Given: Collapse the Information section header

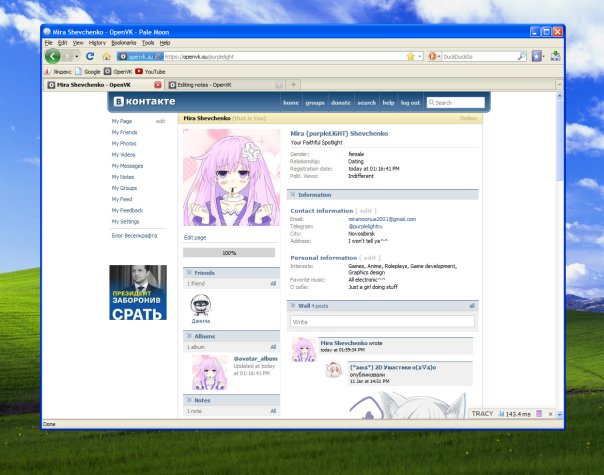Looking at the screenshot, I should click(x=383, y=195).
